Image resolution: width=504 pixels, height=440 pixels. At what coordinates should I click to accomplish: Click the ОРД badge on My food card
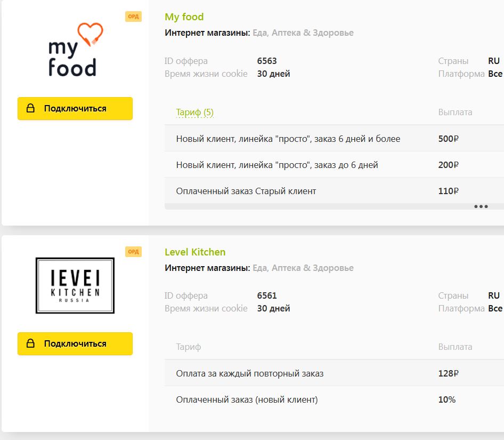point(133,17)
